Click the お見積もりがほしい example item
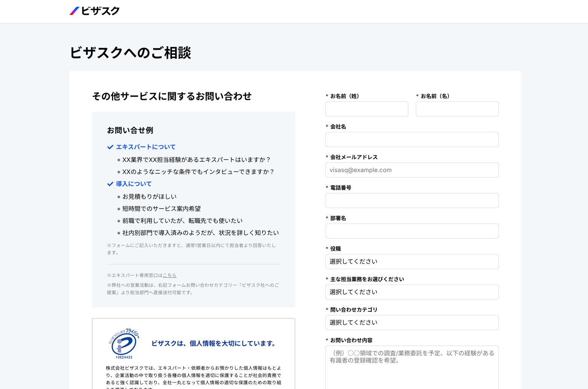This screenshot has width=588, height=389. pyautogui.click(x=149, y=197)
